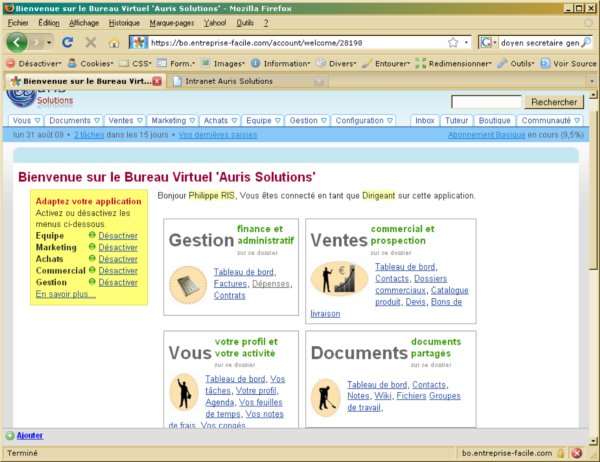Deactivate the Equipe menu
Screen dimensions: 600x462
118,236
